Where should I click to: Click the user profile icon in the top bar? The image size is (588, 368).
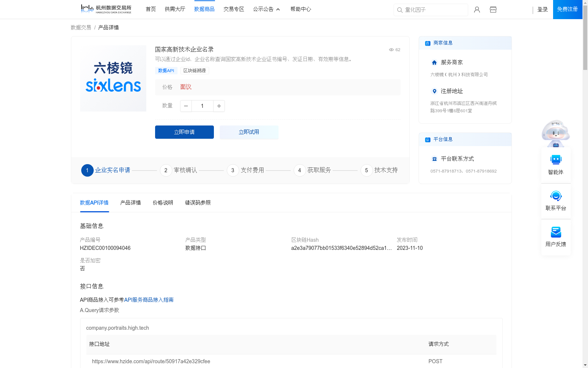point(477,10)
